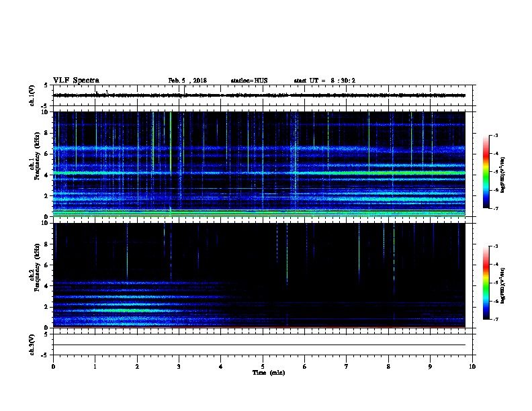
Task: Click the time-axis tick label "9"
Action: point(430,366)
